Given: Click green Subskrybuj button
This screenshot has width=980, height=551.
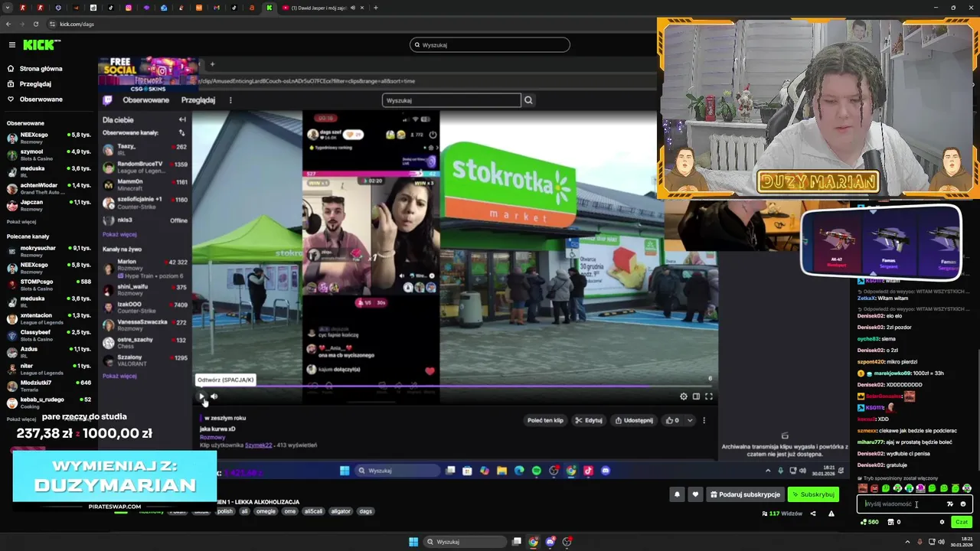Looking at the screenshot, I should 813,494.
